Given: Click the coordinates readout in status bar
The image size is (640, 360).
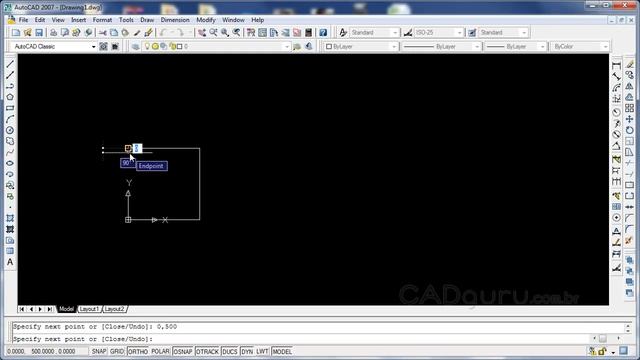Looking at the screenshot, I should [47, 351].
